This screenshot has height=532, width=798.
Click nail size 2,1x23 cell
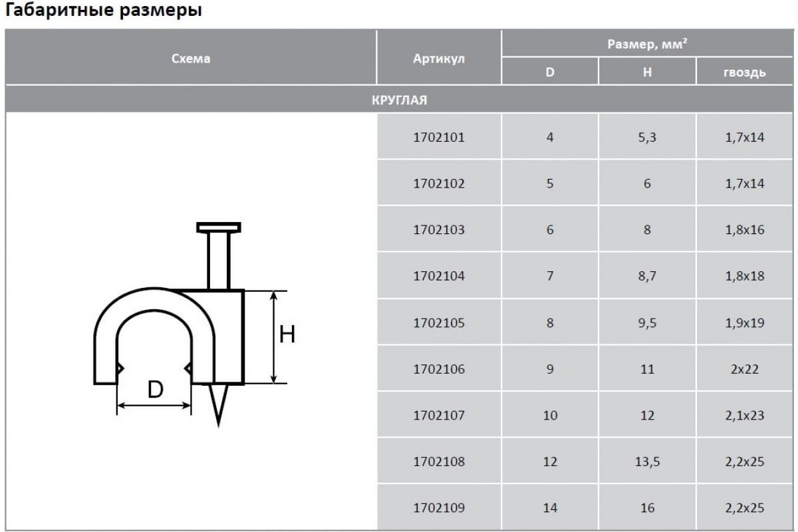(744, 416)
